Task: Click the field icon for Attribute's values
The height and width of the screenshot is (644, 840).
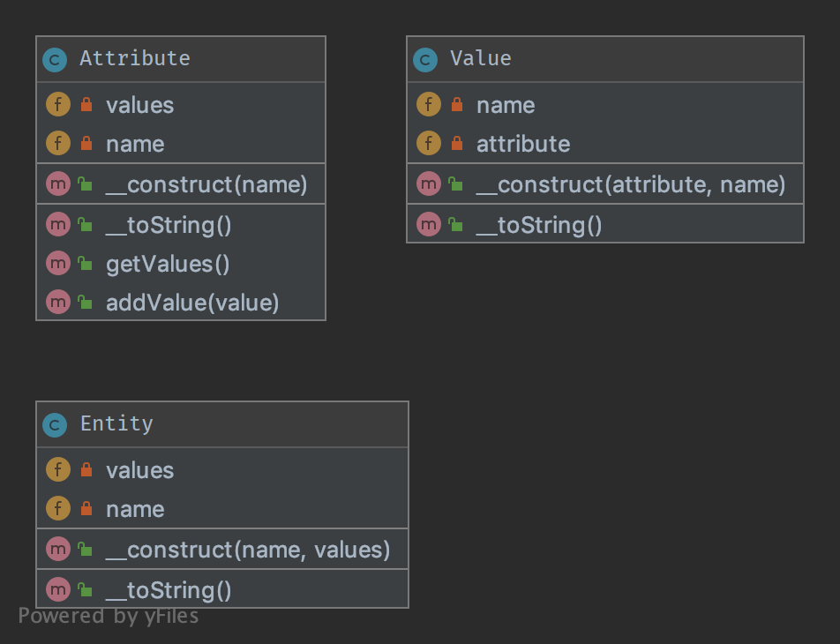Action: 58,105
